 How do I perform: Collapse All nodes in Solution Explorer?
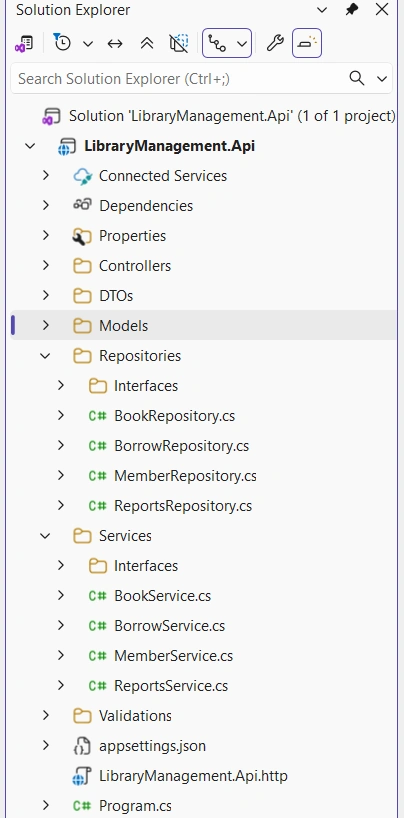coord(147,44)
